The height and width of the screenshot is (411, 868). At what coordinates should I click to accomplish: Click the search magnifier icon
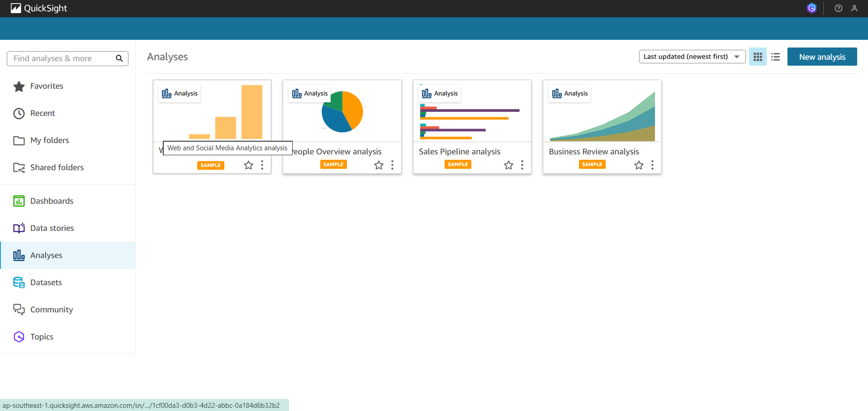tap(119, 58)
